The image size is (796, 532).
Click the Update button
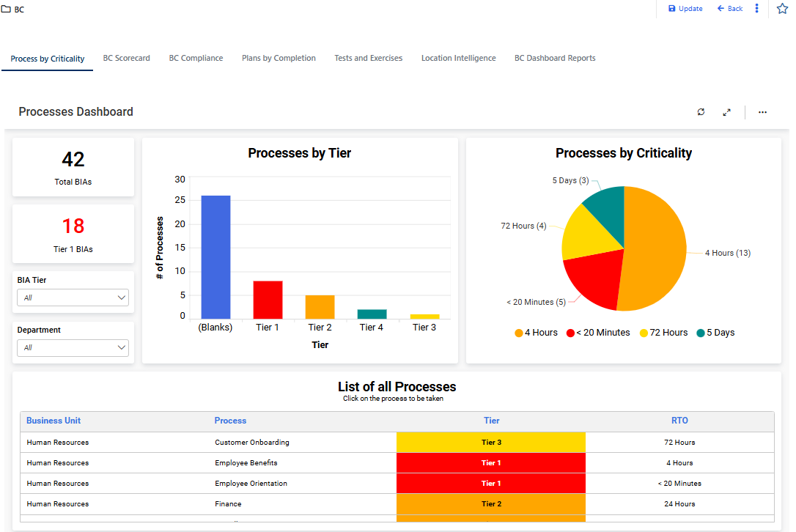tap(685, 9)
